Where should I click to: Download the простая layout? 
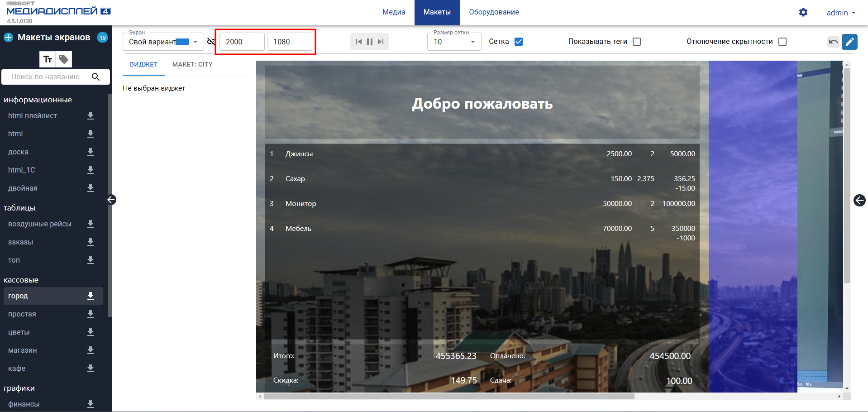[x=91, y=314]
